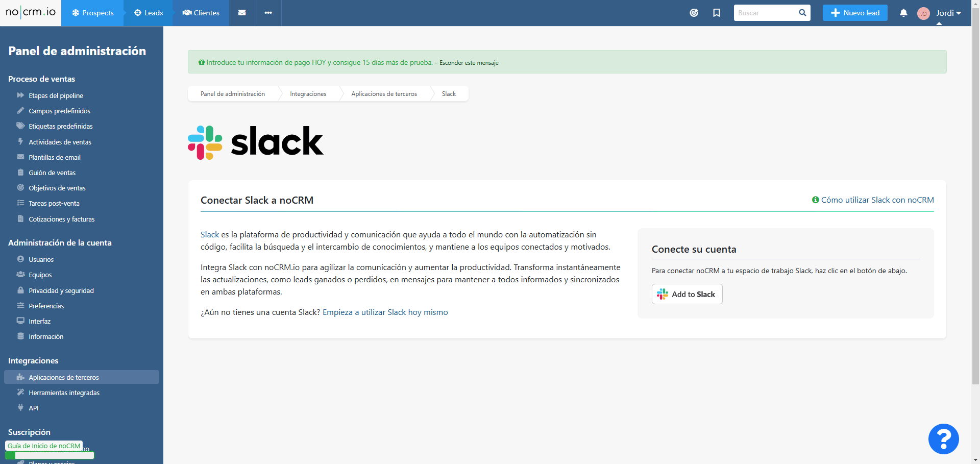Click the Slack breadcrumb item
The image size is (980, 464).
tap(449, 94)
